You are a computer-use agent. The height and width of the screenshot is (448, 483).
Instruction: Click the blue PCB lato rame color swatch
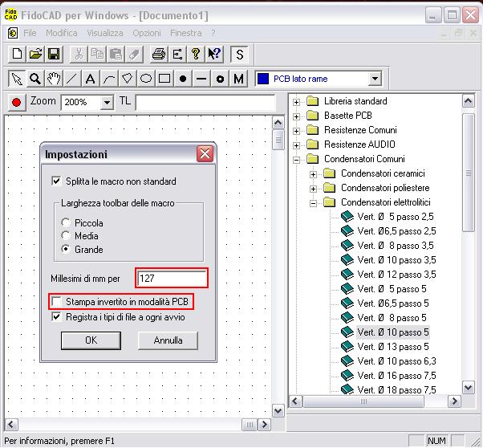click(x=263, y=79)
